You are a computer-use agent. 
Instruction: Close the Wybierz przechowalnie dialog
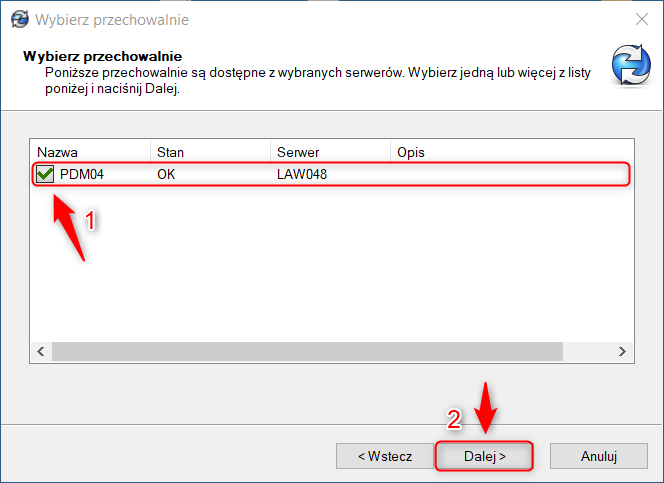point(640,19)
